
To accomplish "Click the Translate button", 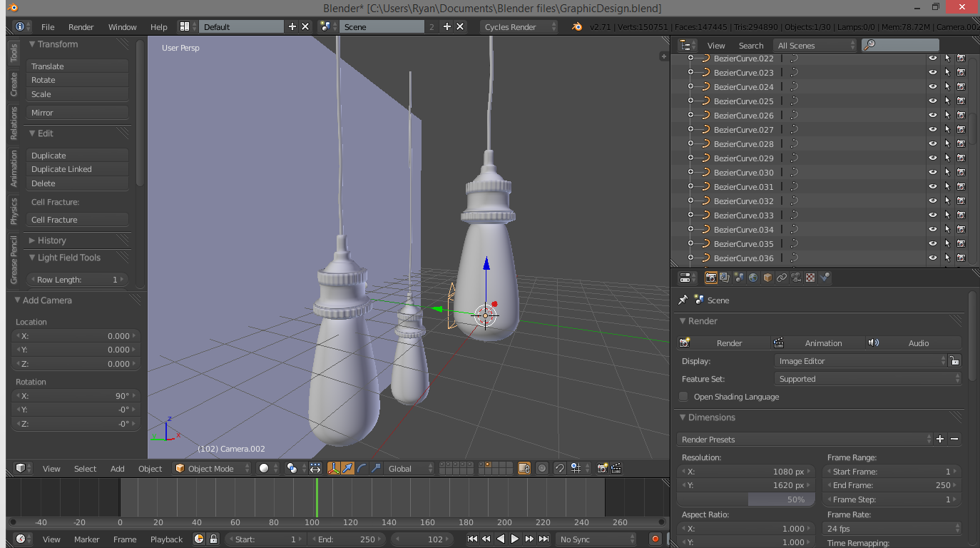I will (x=78, y=66).
